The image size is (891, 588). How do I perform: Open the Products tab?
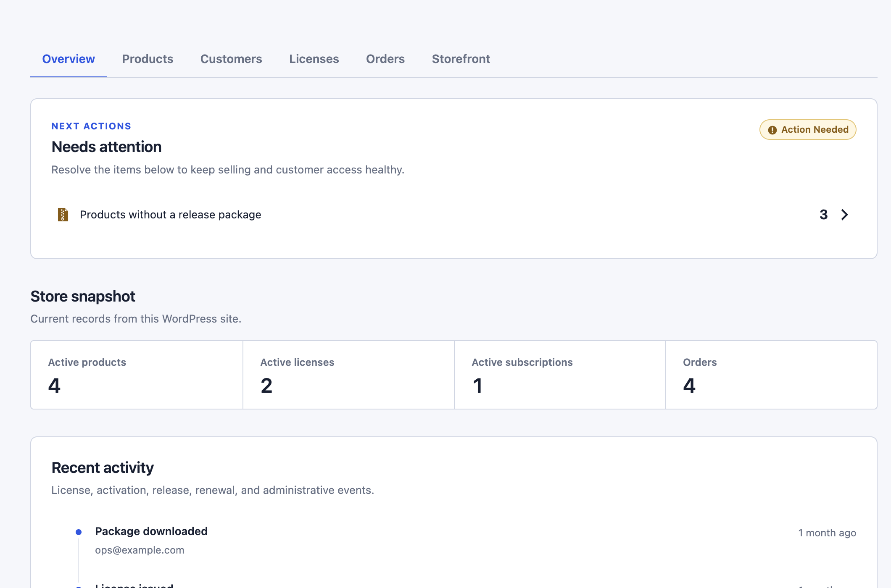coord(148,59)
